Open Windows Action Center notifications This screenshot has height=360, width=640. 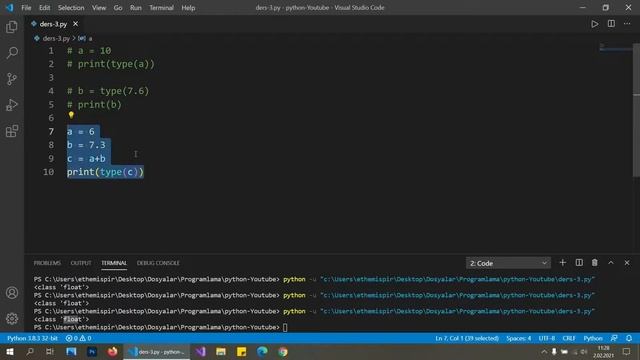[x=627, y=351]
